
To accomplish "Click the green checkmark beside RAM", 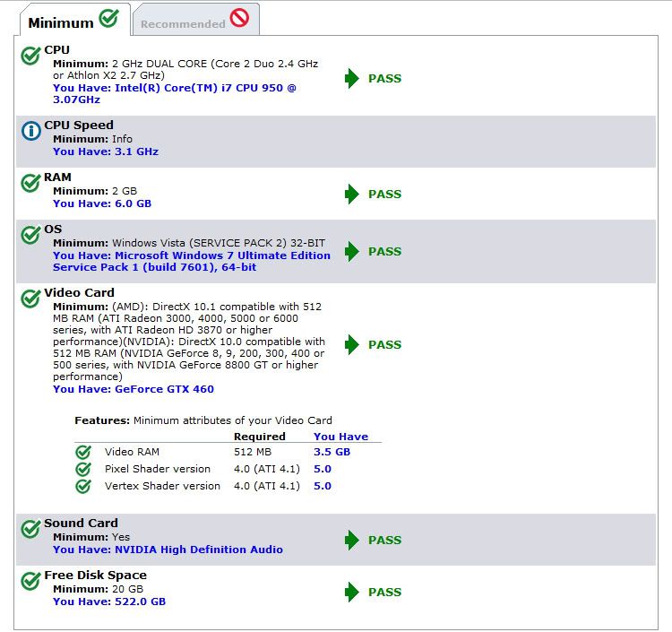I will (x=31, y=183).
